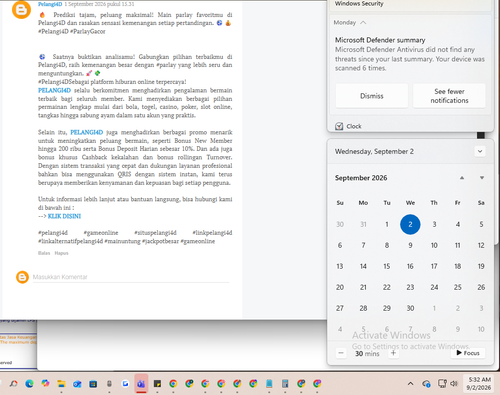
Task: Select September 27 in the calendar
Action: tap(340, 308)
